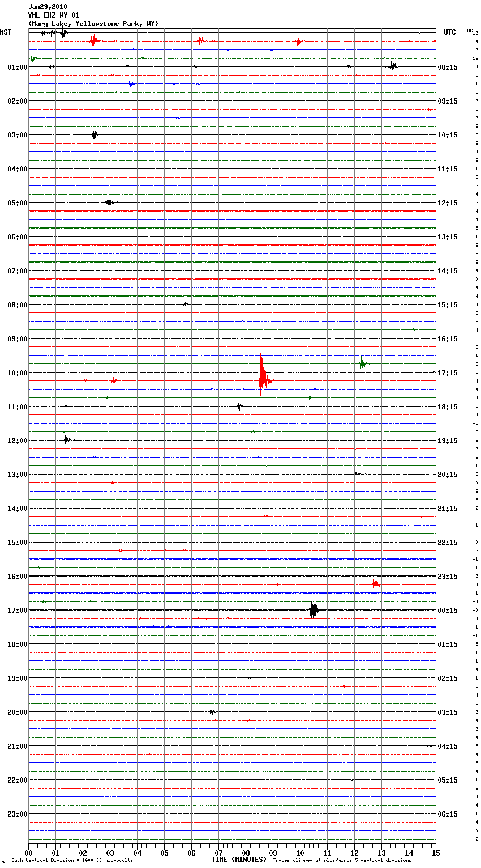Click the MST axis heading

[x=6, y=32]
